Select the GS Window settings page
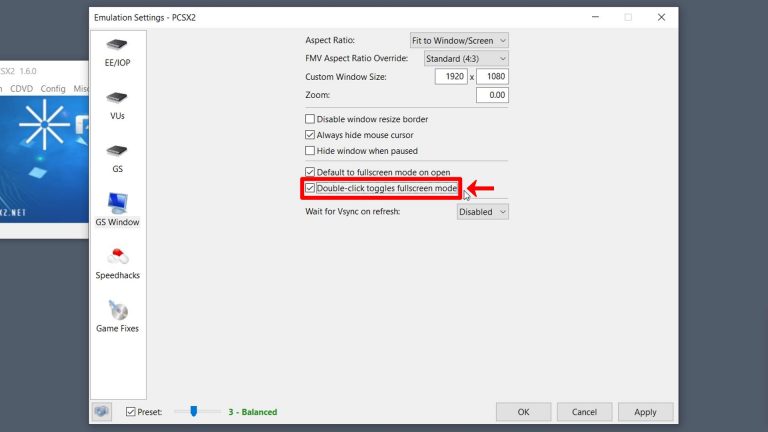 tap(118, 210)
